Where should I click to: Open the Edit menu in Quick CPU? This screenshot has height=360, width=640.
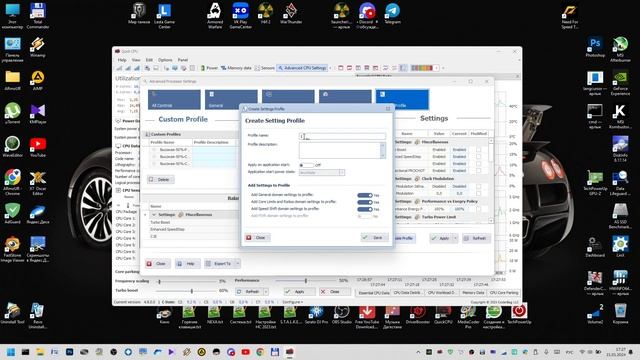coord(149,60)
